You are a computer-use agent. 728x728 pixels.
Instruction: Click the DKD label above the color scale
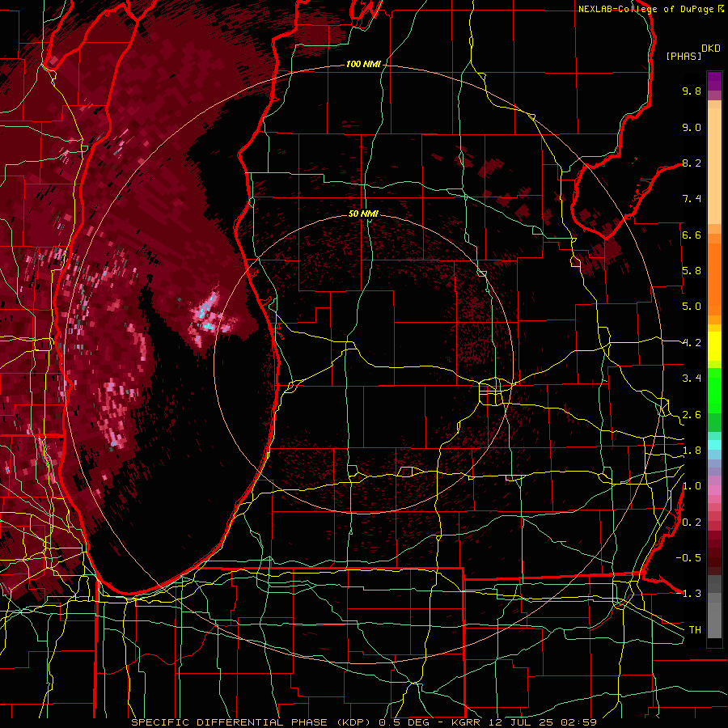click(x=711, y=49)
